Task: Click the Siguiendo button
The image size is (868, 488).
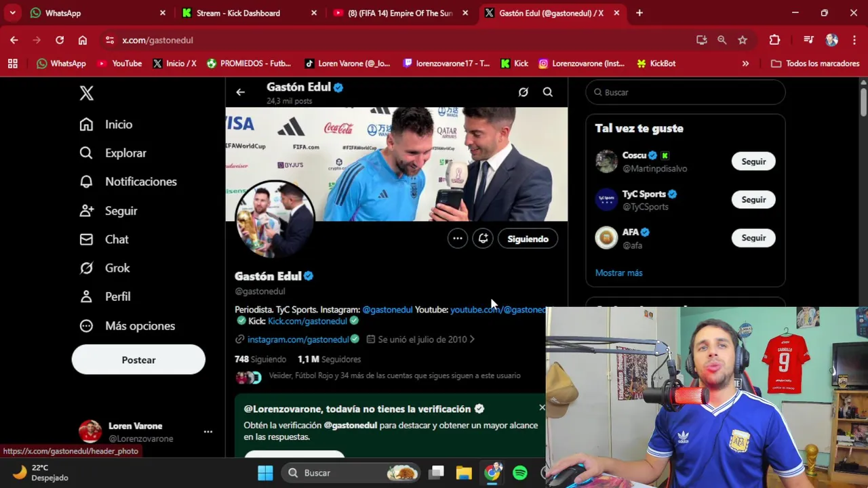Action: (x=528, y=239)
